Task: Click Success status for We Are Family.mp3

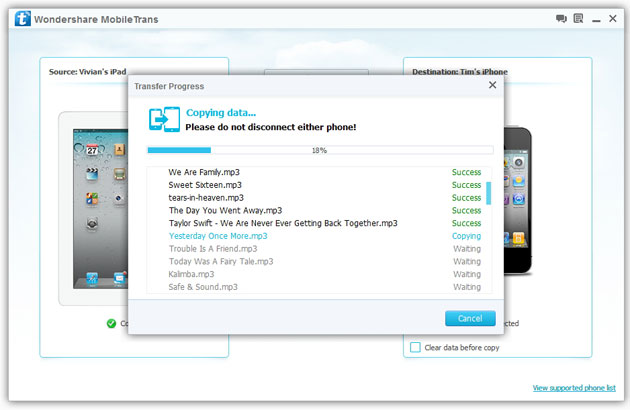Action: pos(466,172)
